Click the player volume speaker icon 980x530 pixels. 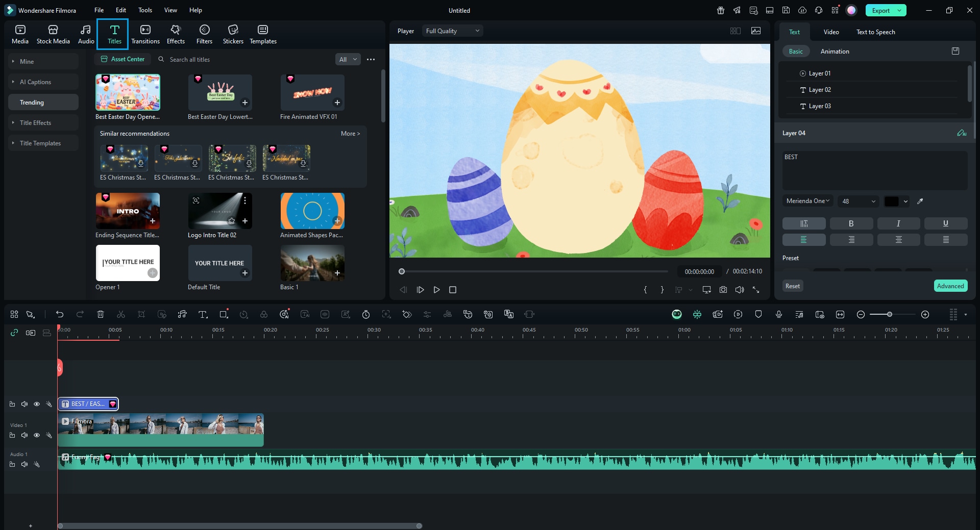tap(740, 290)
